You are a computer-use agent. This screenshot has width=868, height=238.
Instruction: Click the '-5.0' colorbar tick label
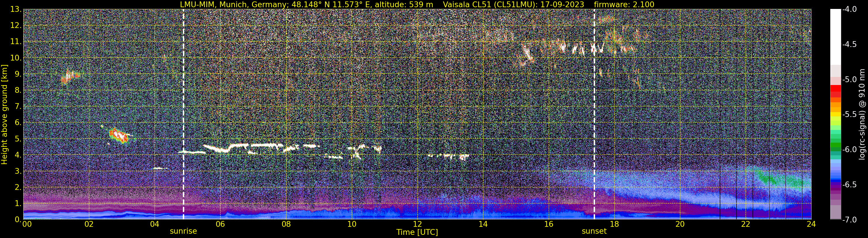(x=849, y=80)
